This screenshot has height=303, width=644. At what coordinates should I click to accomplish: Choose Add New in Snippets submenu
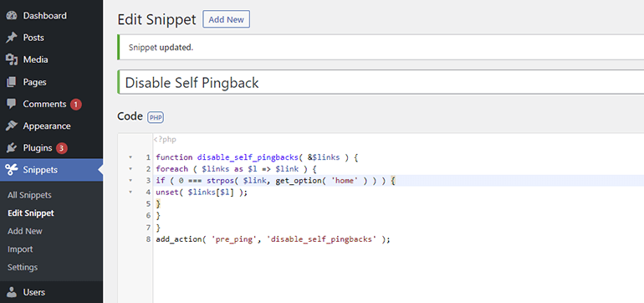point(24,231)
